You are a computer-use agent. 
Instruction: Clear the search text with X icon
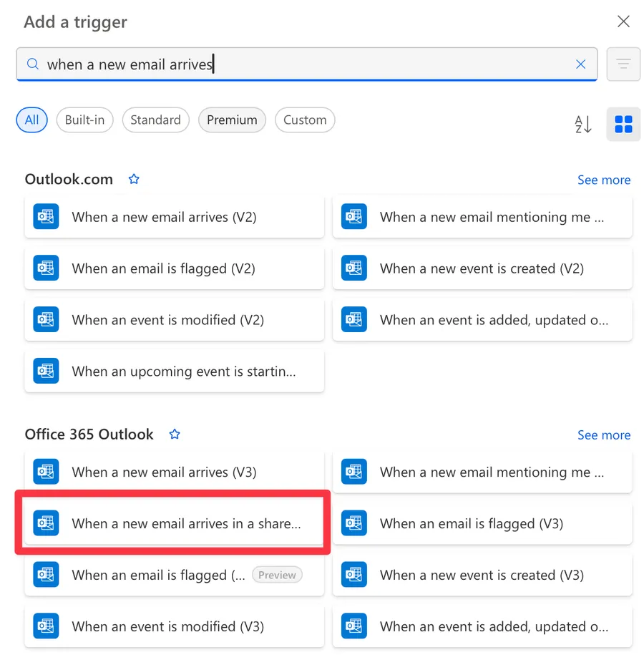click(x=580, y=64)
